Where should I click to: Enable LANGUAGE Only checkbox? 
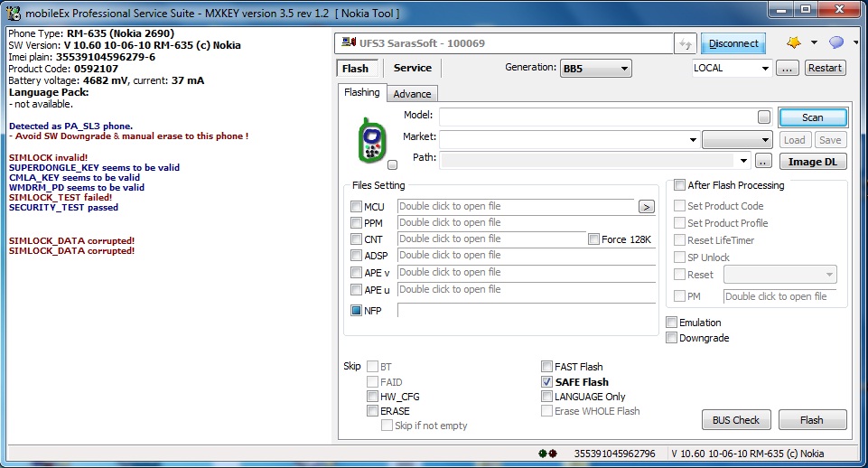tap(547, 397)
